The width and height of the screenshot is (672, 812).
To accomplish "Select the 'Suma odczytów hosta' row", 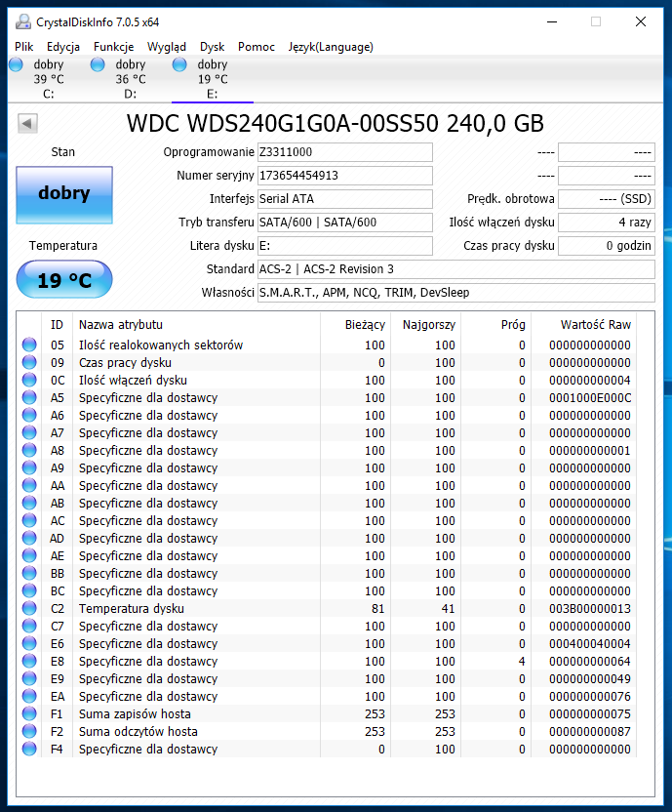I will pyautogui.click(x=327, y=732).
